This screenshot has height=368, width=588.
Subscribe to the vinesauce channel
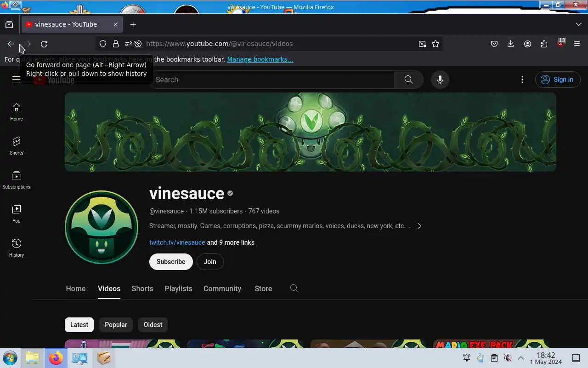171,262
